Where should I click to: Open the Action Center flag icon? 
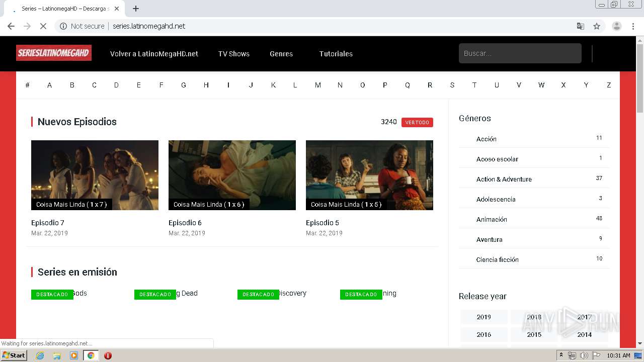pyautogui.click(x=596, y=355)
